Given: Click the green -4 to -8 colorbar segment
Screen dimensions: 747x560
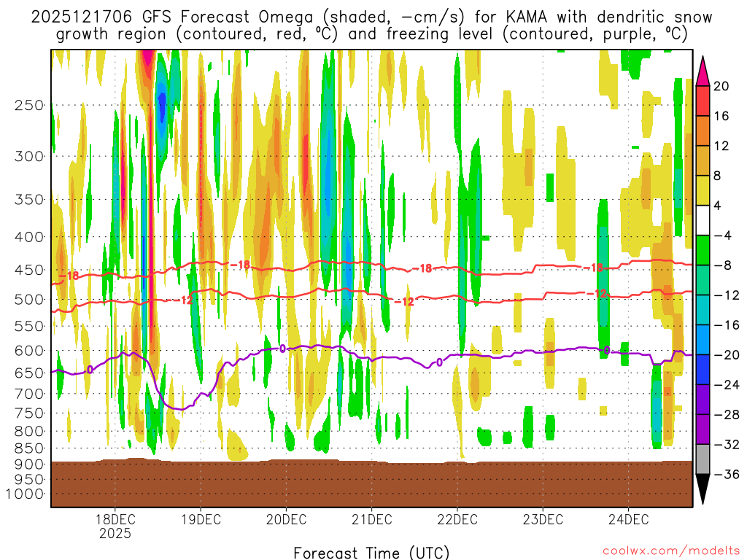Looking at the screenshot, I should pos(703,251).
